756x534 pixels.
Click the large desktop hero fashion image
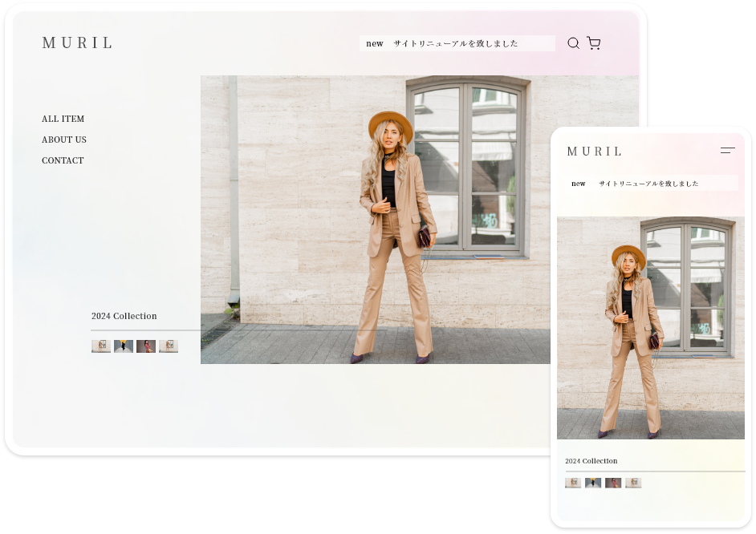tap(376, 220)
